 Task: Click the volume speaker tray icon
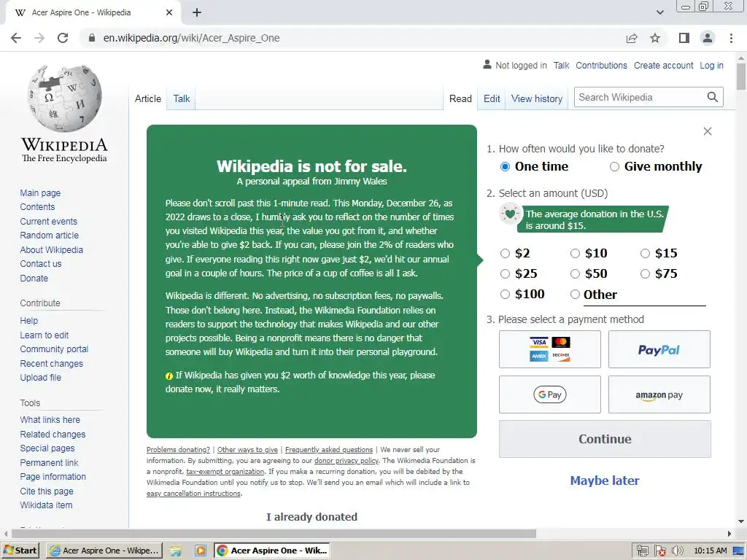[677, 551]
